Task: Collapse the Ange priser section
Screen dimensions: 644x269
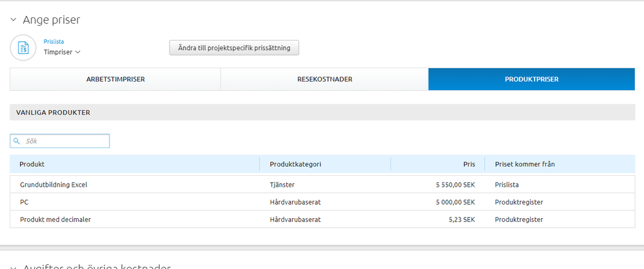Action: [x=14, y=20]
